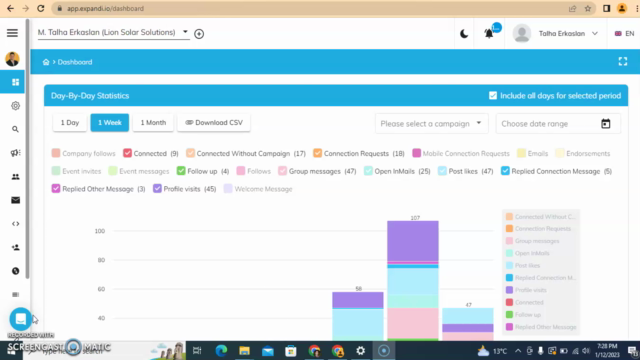Add a new account with plus icon

pyautogui.click(x=199, y=34)
